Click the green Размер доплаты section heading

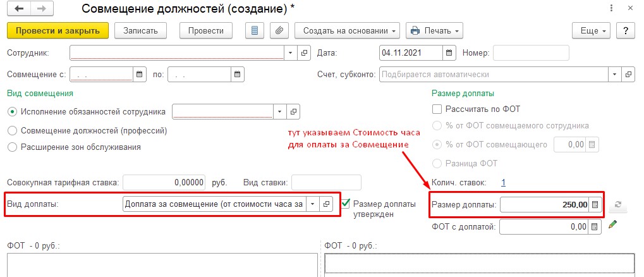463,94
